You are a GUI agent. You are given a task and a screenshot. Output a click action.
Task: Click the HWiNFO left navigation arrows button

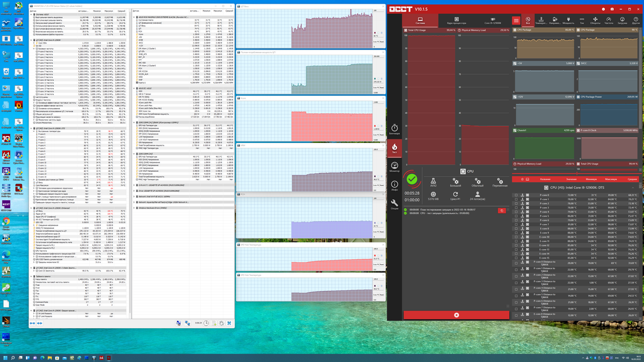click(33, 323)
